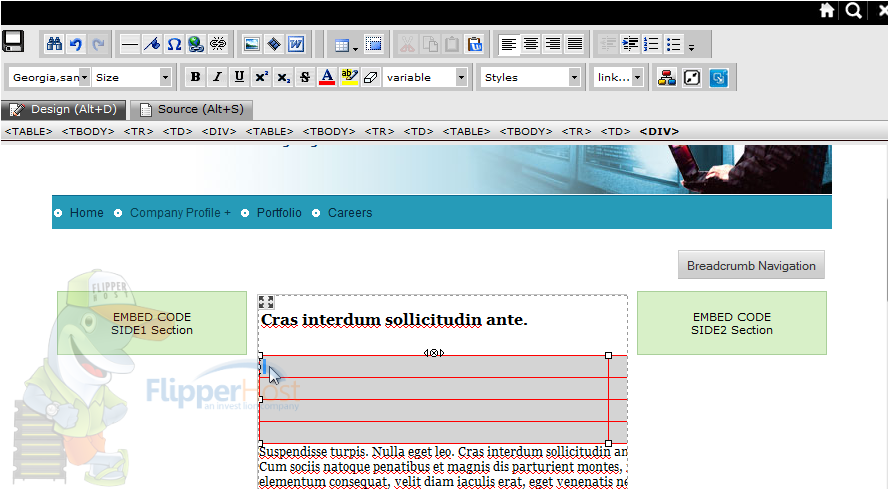Expand the toolbar overflow arrow

tap(692, 48)
